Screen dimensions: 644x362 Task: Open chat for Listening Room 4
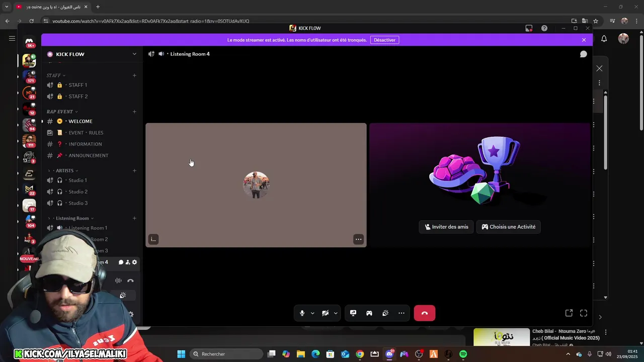(x=121, y=262)
